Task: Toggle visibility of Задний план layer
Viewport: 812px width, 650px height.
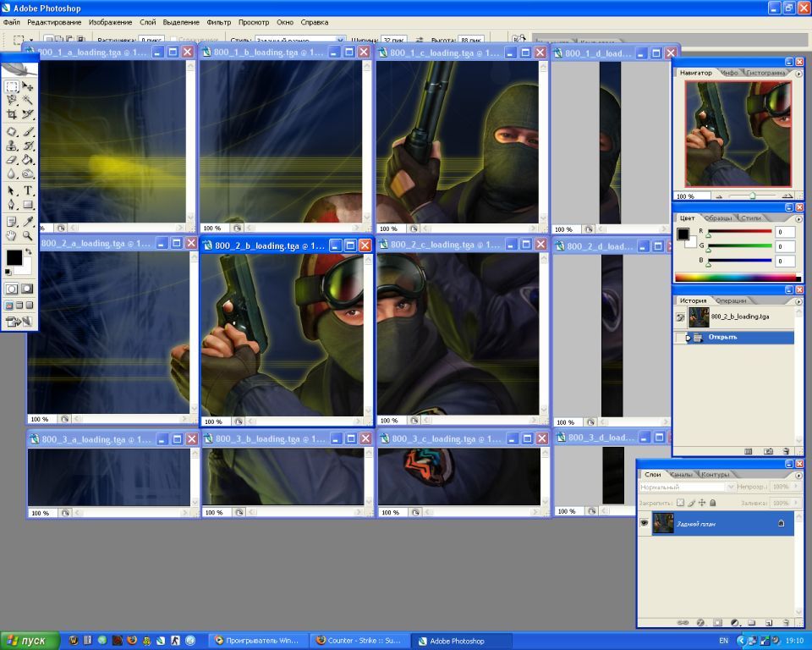Action: (x=645, y=523)
